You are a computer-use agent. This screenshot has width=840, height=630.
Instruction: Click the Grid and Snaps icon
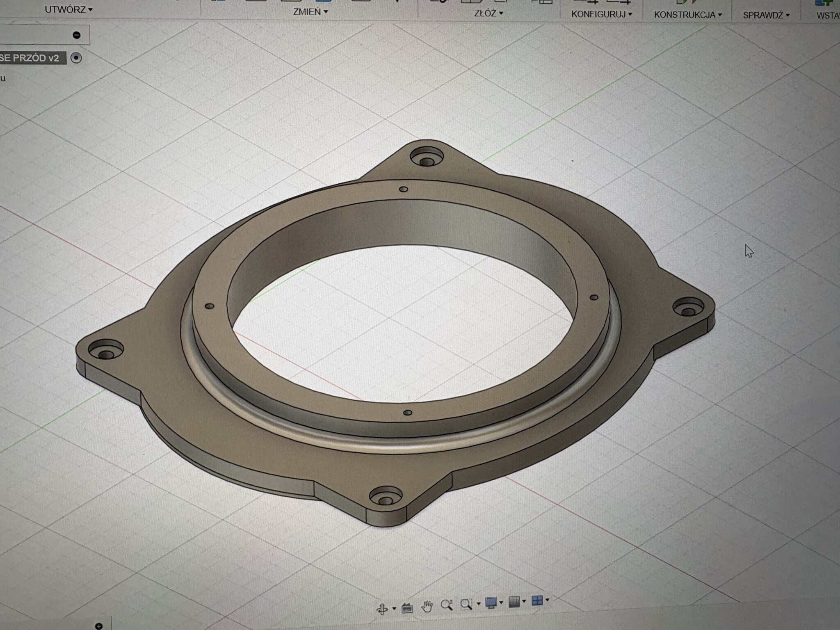[x=514, y=602]
